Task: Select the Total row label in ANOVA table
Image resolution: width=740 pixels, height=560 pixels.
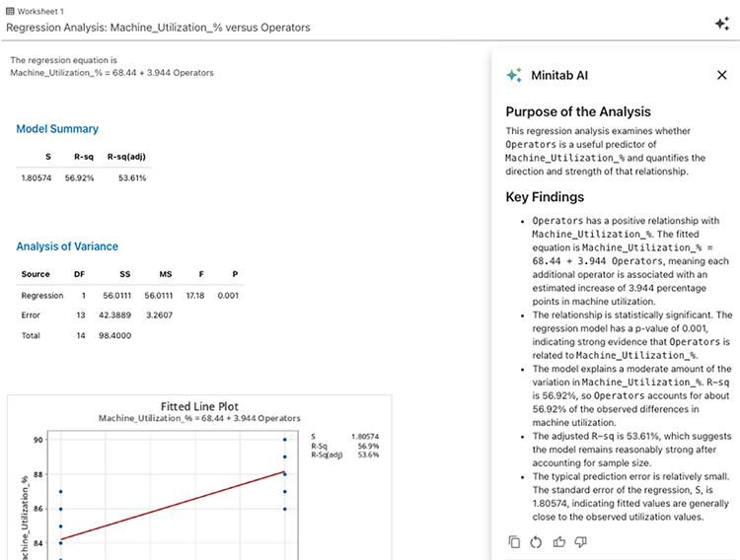Action: (x=31, y=335)
